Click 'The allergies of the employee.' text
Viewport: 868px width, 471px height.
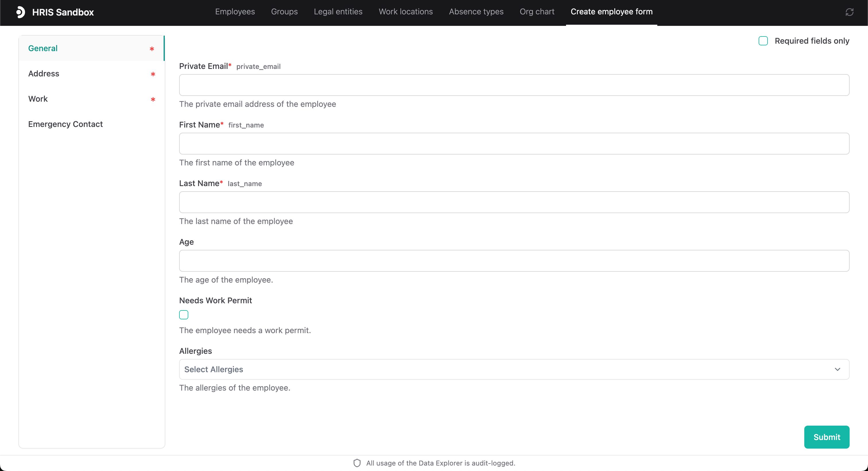(x=235, y=388)
